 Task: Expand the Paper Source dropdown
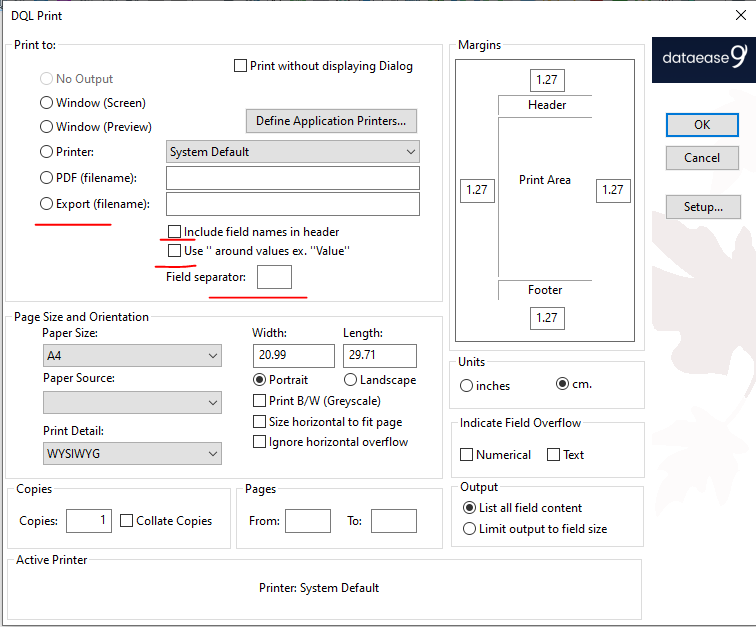(132, 403)
